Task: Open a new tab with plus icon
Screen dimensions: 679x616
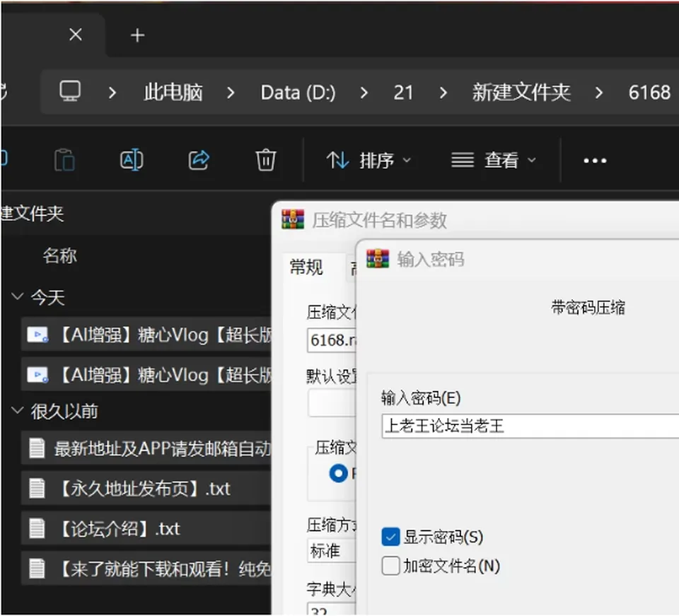Action: tap(138, 35)
